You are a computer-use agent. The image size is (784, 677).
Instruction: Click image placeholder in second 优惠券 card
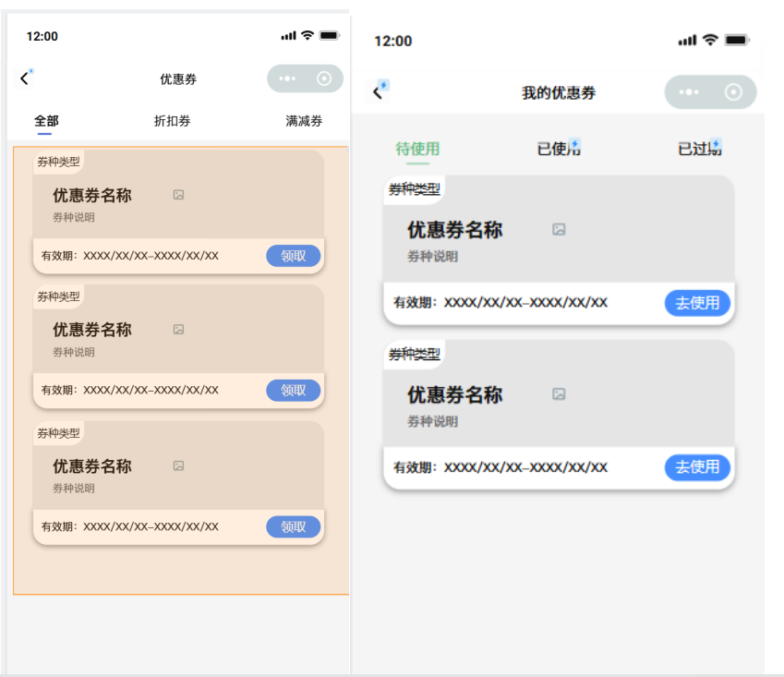178,329
